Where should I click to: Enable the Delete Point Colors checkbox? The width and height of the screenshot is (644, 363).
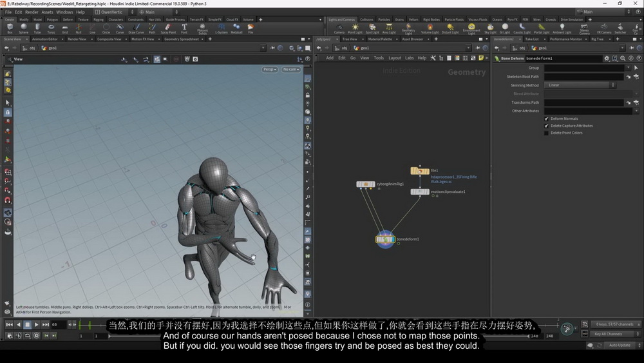click(546, 133)
